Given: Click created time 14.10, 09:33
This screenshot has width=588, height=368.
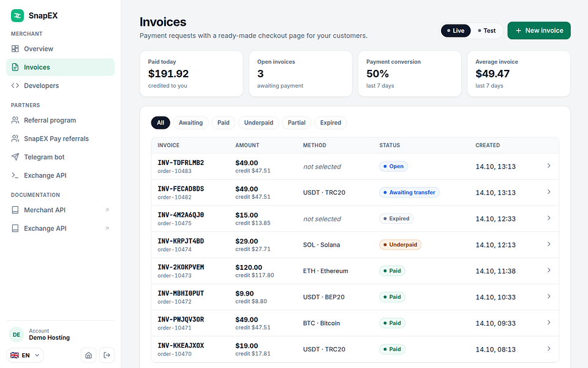Looking at the screenshot, I should (496, 323).
